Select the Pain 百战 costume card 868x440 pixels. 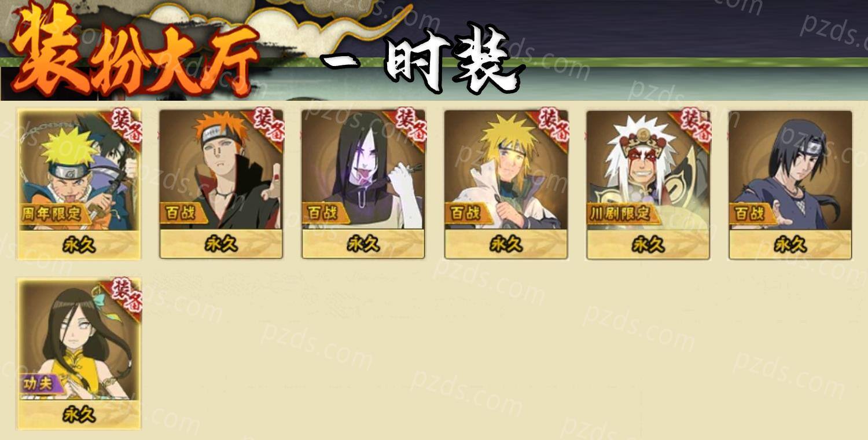click(x=221, y=184)
